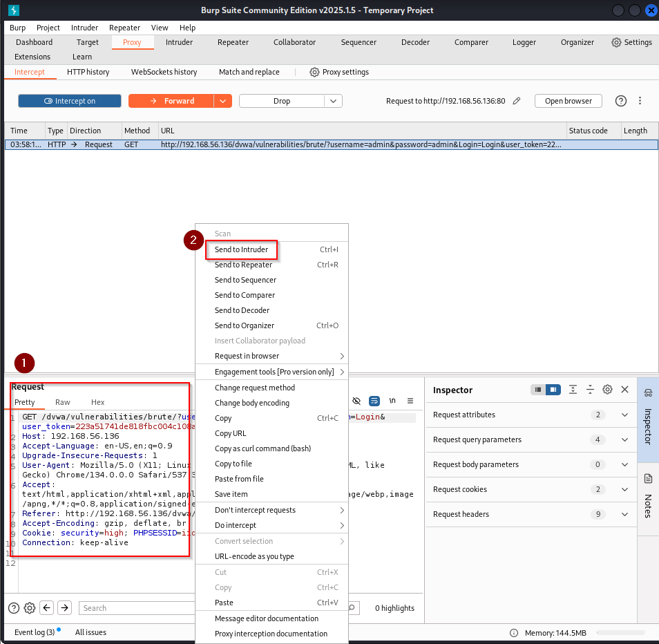Open search settings gear icon at bottom

coord(30,608)
